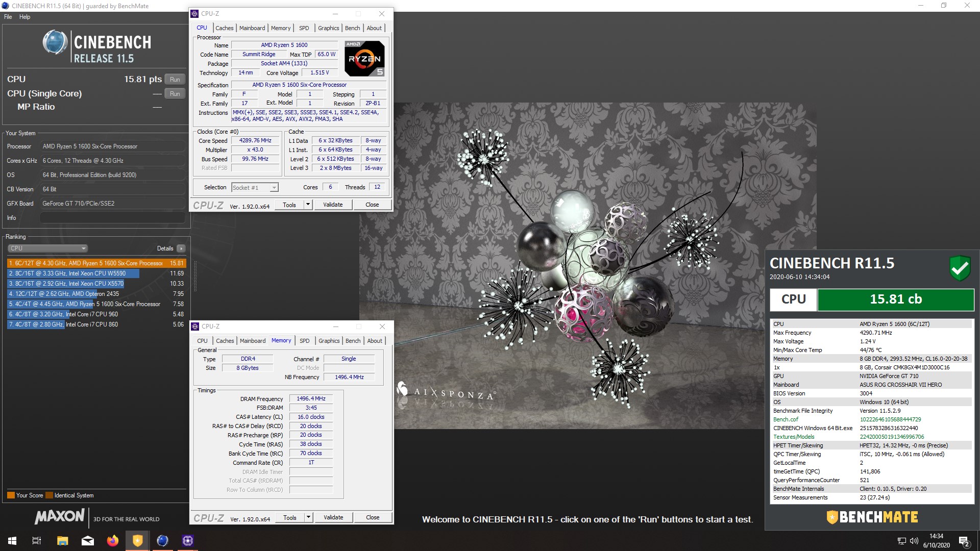Click the Info input field

(113, 218)
